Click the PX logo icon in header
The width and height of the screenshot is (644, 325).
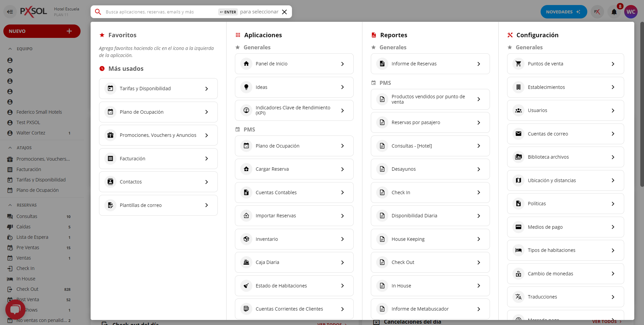point(597,12)
